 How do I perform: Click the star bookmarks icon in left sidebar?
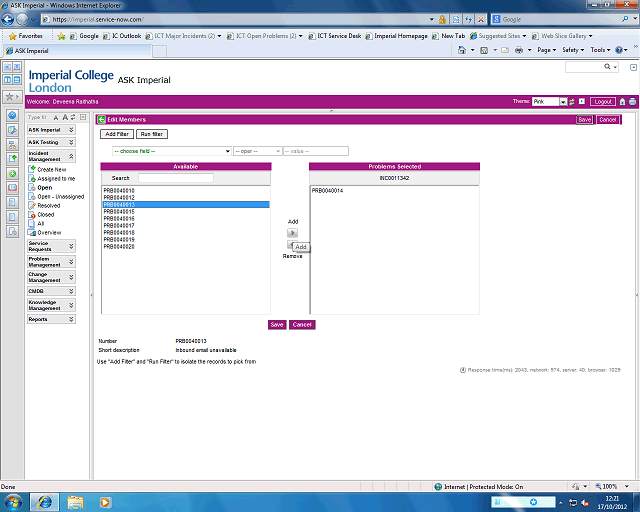pyautogui.click(x=11, y=97)
